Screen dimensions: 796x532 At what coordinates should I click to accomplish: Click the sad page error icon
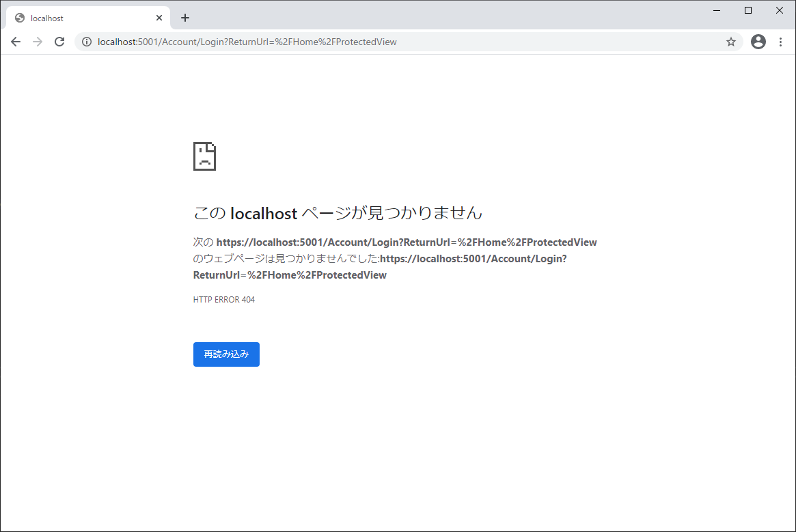click(x=205, y=156)
